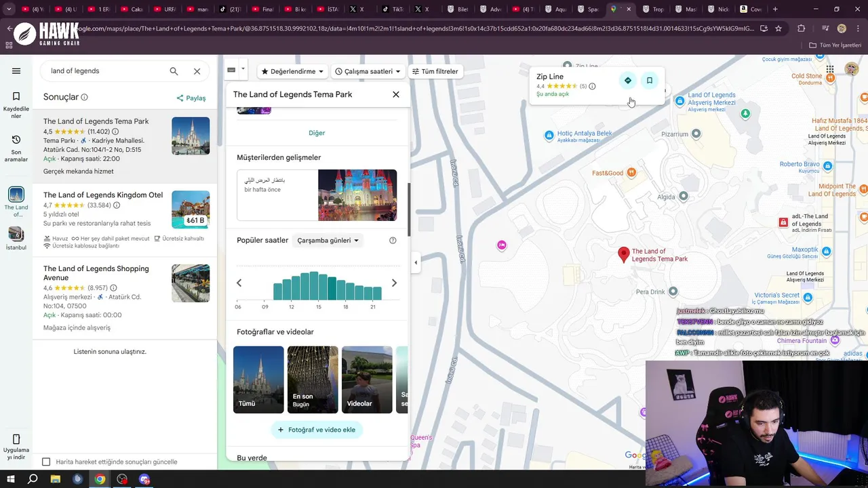Click info icon beside 33.584 reviews
Viewport: 868px width, 488px height.
point(117,205)
